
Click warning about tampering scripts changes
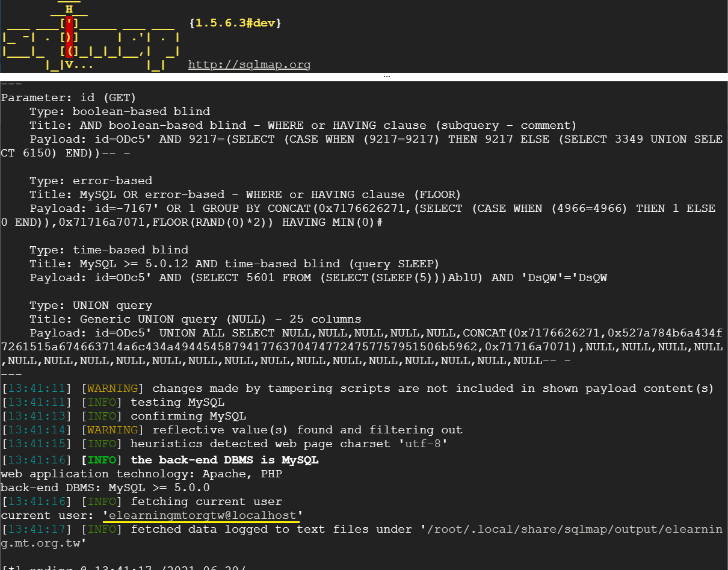(357, 388)
